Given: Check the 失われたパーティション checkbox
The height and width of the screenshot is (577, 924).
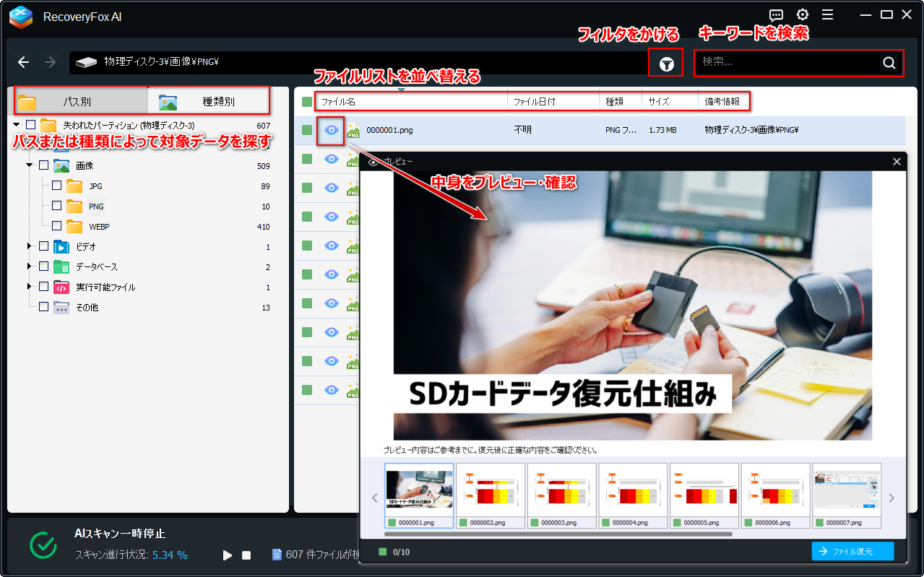Looking at the screenshot, I should (x=30, y=125).
